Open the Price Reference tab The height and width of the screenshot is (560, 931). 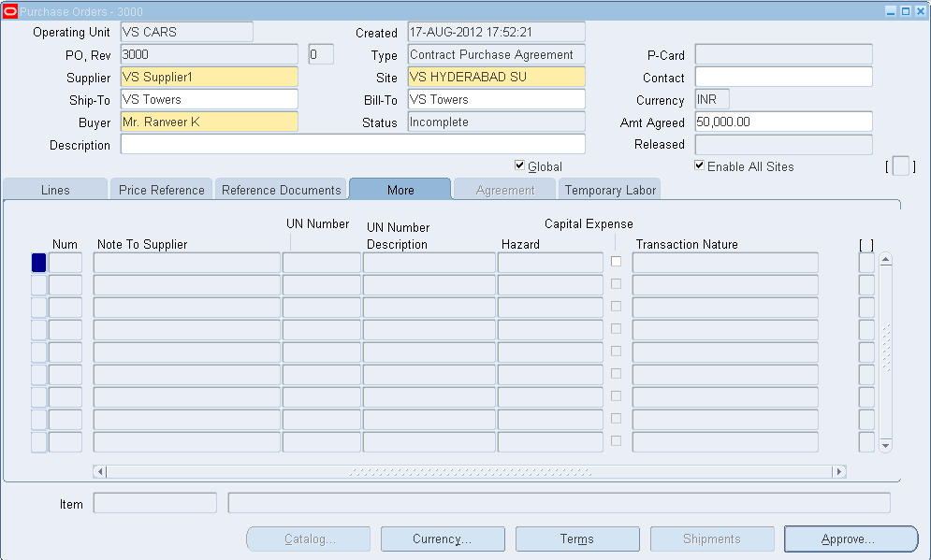[x=161, y=189]
